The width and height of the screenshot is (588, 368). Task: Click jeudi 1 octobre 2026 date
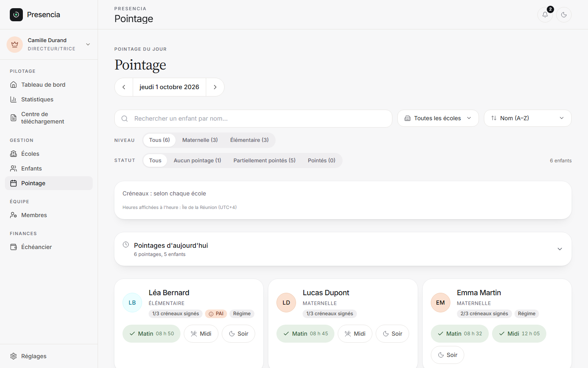pos(169,87)
